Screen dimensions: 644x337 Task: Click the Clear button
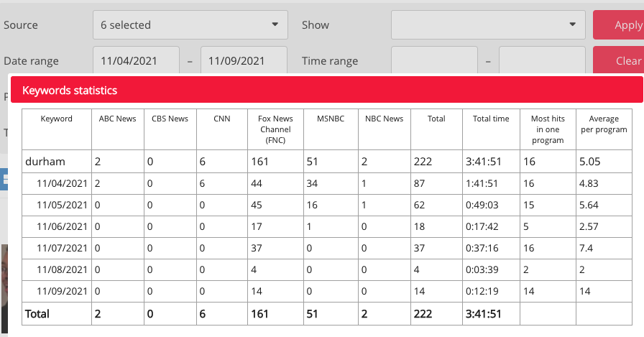[619, 61]
